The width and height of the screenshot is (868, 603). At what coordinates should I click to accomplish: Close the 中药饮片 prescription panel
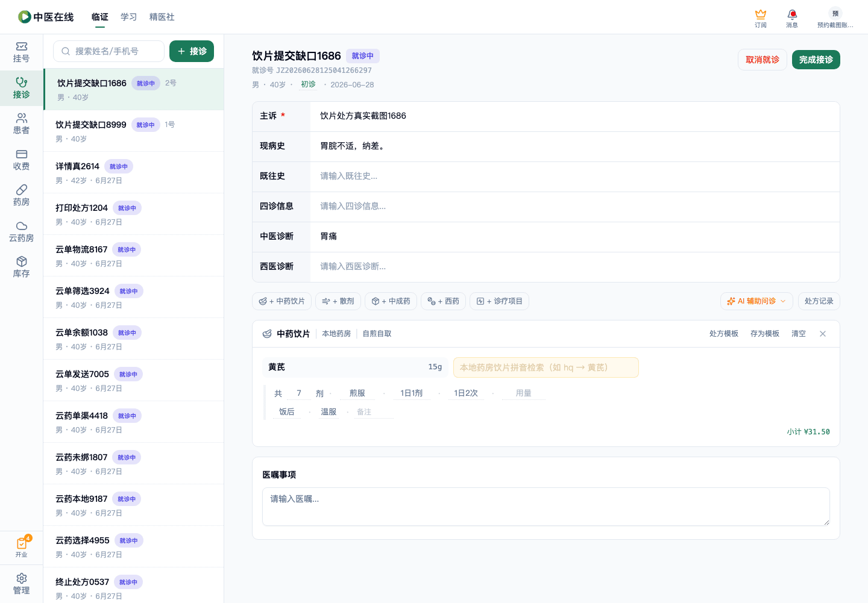(x=823, y=334)
